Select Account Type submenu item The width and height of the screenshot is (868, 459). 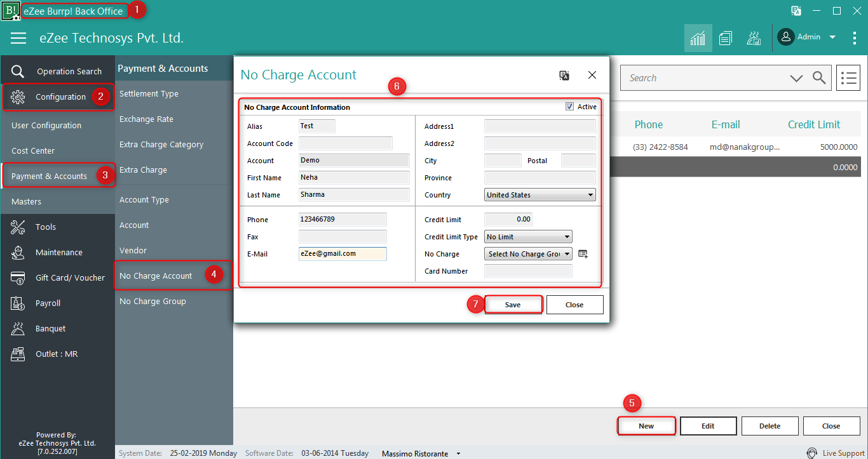coord(144,199)
